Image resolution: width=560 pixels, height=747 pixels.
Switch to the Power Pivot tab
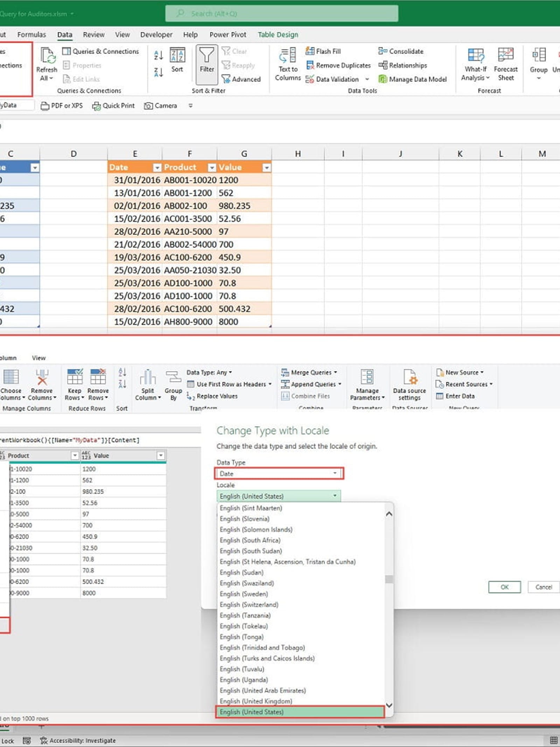[227, 35]
